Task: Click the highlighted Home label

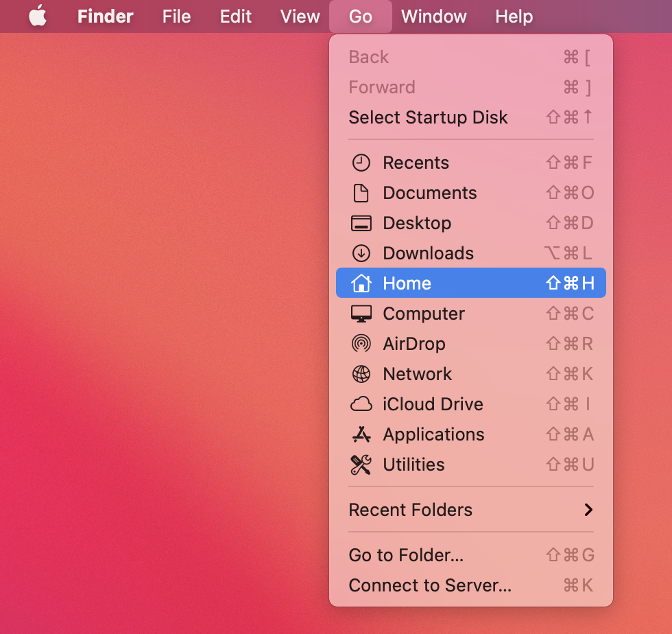Action: pos(407,283)
